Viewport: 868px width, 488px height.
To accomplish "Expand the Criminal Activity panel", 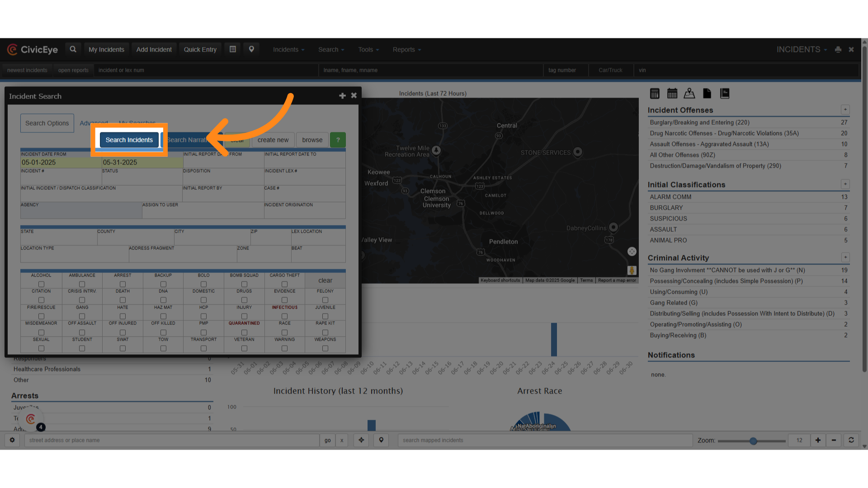I will [x=845, y=258].
